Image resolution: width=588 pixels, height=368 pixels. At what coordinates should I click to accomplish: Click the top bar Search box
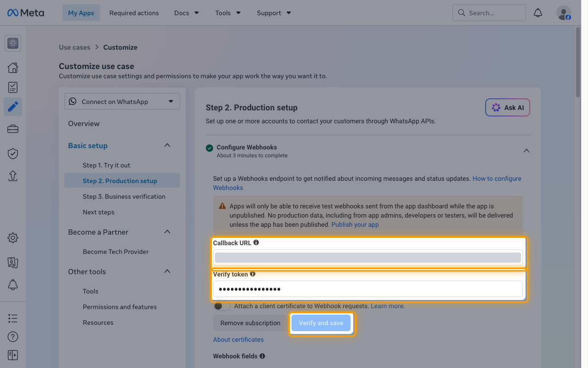(x=489, y=13)
